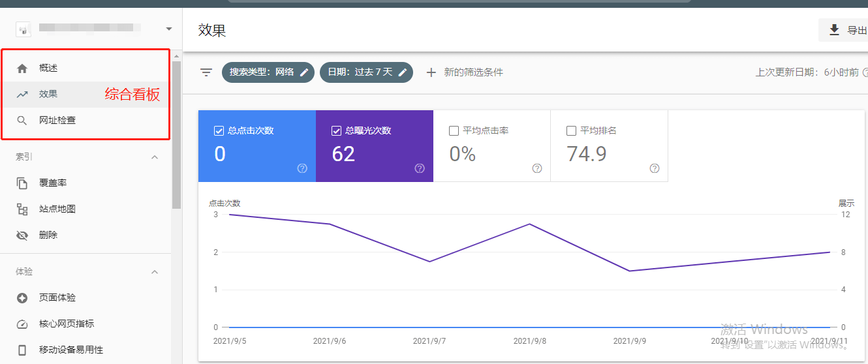The image size is (868, 364).
Task: Open 删除 page in sidebar
Action: (x=85, y=235)
